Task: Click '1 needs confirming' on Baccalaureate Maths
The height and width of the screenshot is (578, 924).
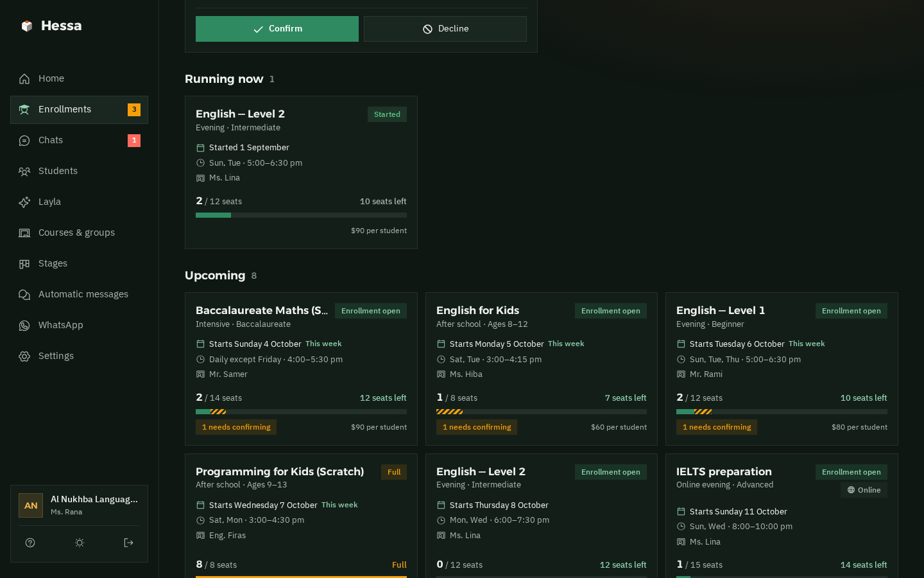Action: [236, 427]
